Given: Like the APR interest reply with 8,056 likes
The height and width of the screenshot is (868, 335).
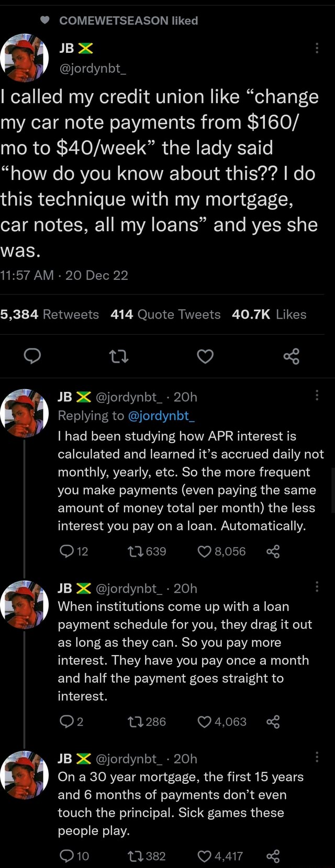Looking at the screenshot, I should [205, 551].
